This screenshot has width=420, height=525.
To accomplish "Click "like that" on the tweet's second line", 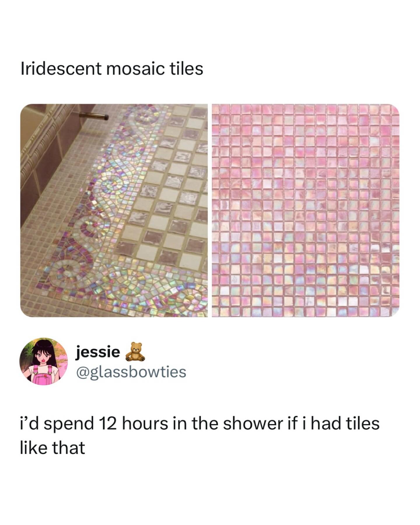I will [x=52, y=448].
